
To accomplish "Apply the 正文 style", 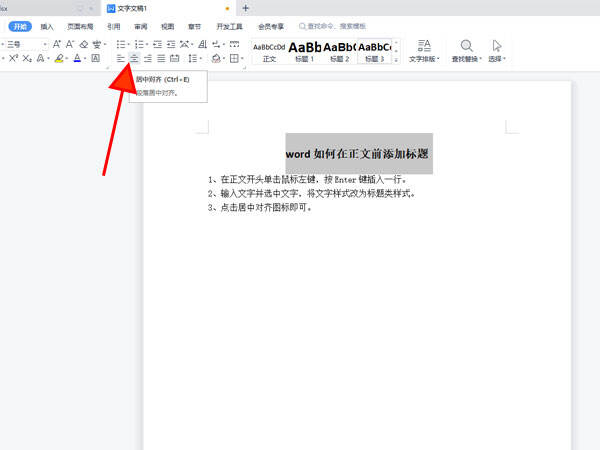I will click(268, 52).
